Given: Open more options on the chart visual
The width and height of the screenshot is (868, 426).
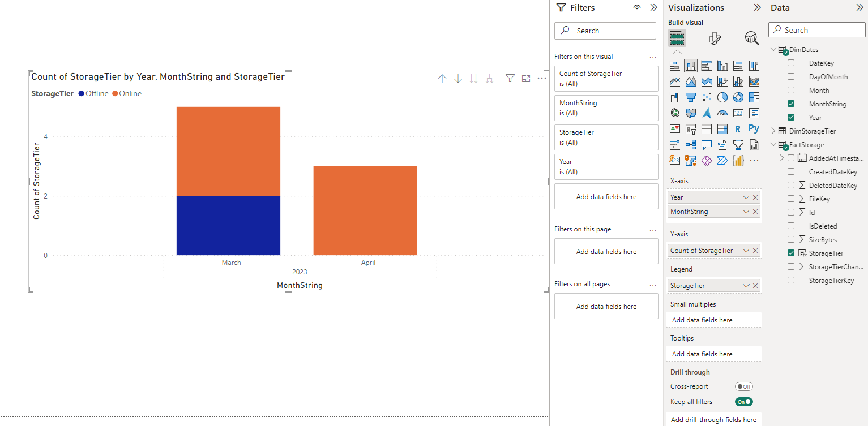Looking at the screenshot, I should [x=542, y=79].
